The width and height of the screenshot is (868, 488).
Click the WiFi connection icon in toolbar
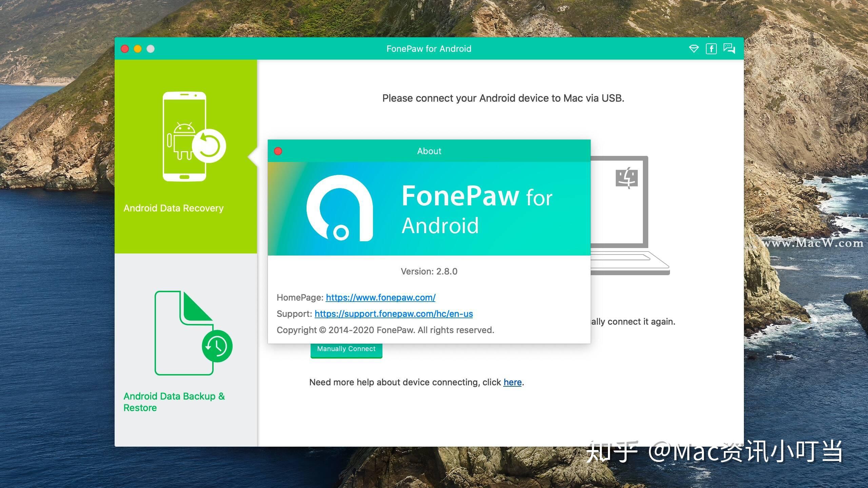pyautogui.click(x=693, y=48)
